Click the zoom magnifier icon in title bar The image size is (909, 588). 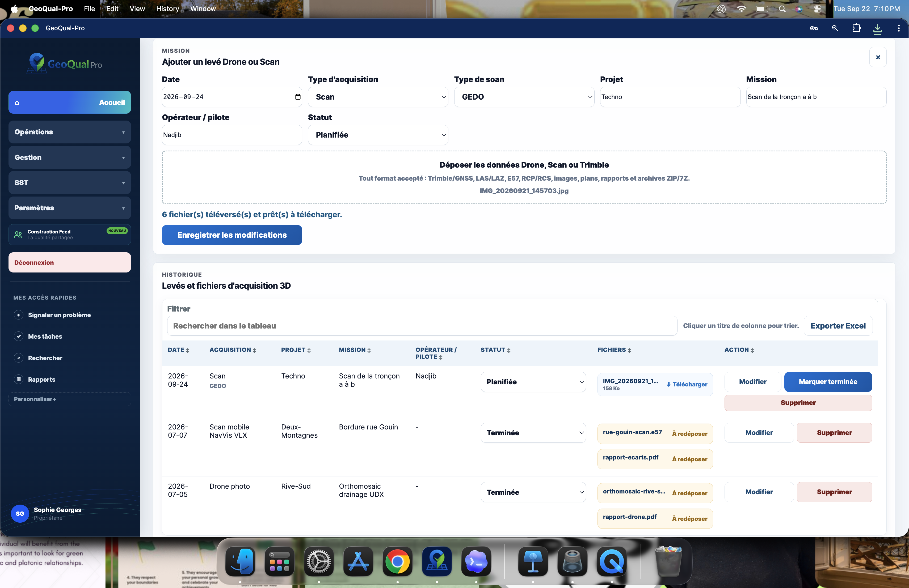click(835, 28)
